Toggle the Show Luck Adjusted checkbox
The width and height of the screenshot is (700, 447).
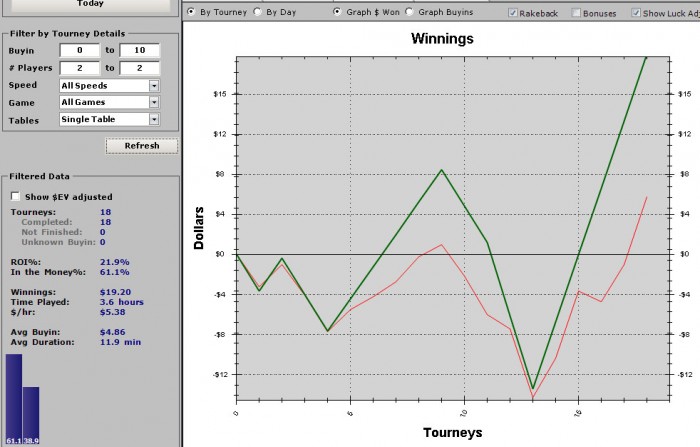tap(636, 13)
